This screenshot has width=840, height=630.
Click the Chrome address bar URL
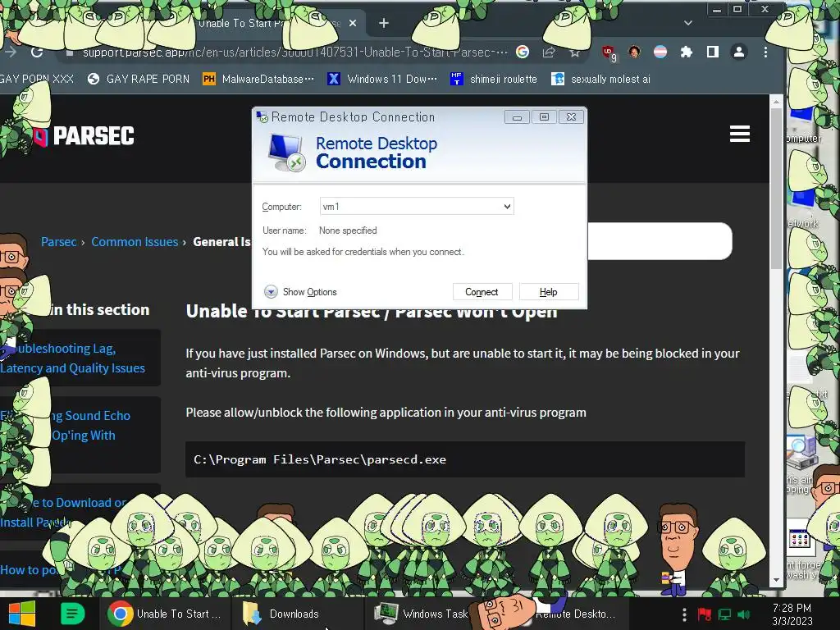click(294, 52)
